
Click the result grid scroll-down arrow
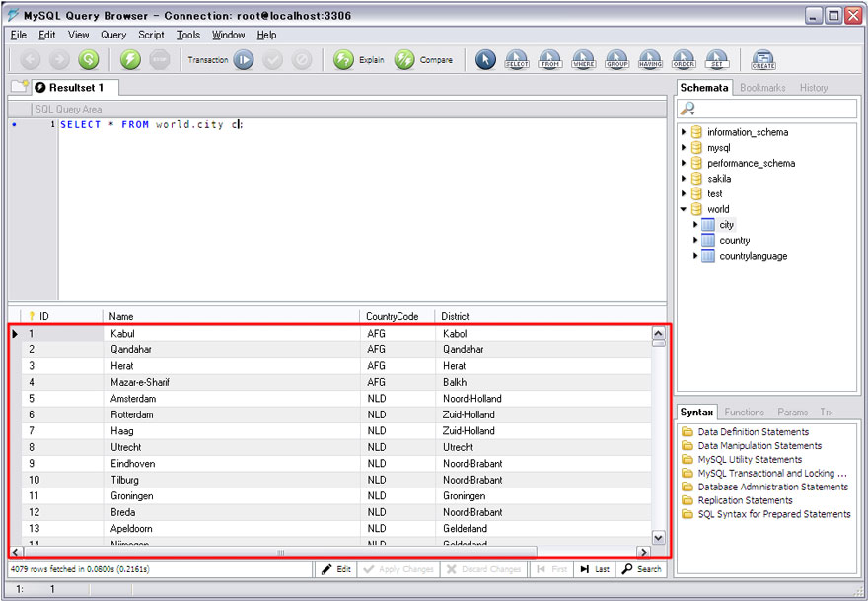tap(658, 537)
